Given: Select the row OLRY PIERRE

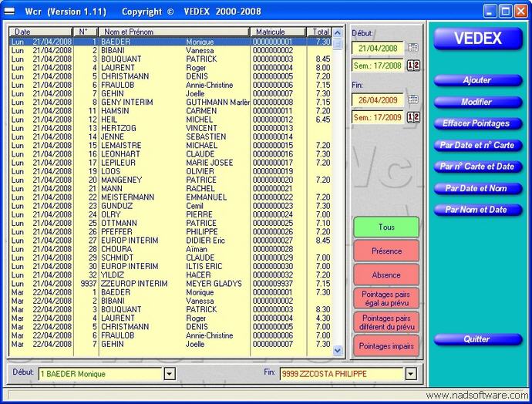Looking at the screenshot, I should 170,214.
